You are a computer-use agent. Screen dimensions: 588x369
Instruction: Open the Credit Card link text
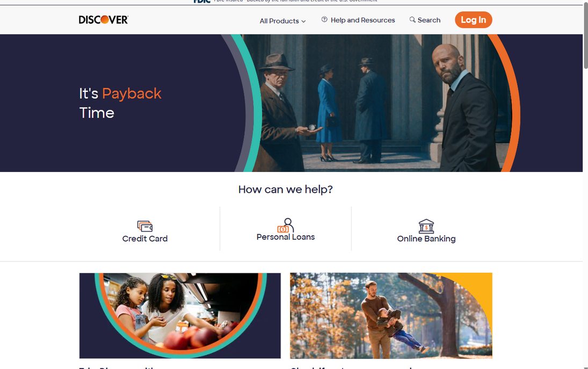(145, 238)
